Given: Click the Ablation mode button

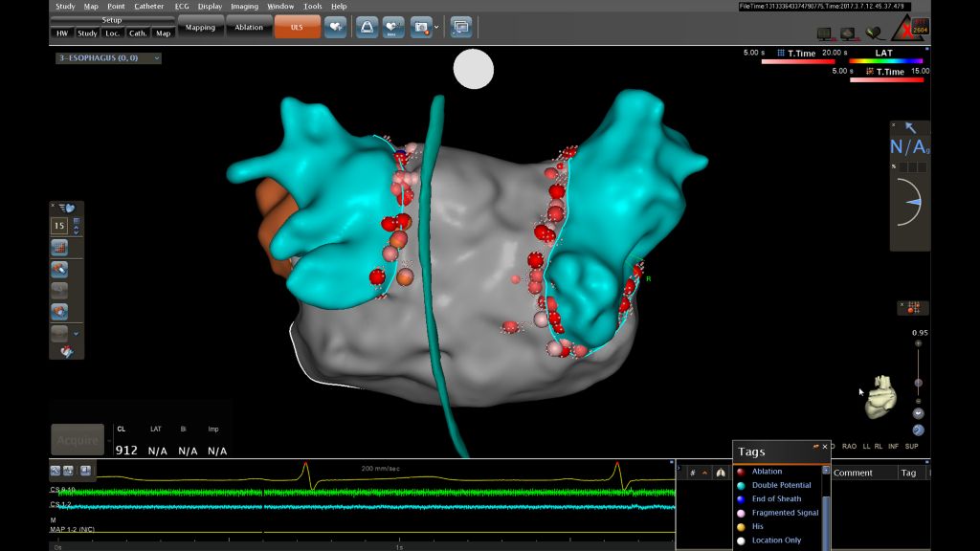Looking at the screenshot, I should click(x=249, y=28).
